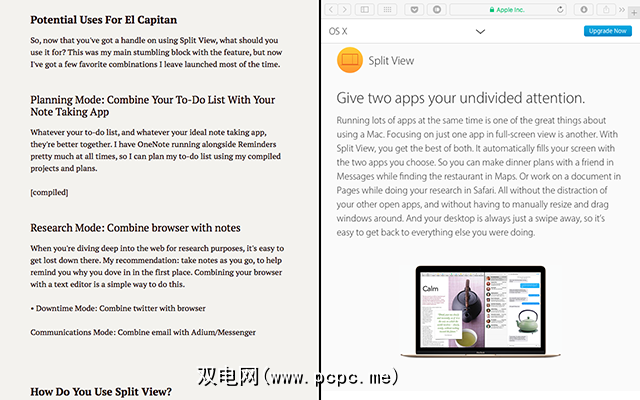Click the 'Potential Uses For El Capitan' heading
Screen dimensions: 640x400
[x=104, y=20]
